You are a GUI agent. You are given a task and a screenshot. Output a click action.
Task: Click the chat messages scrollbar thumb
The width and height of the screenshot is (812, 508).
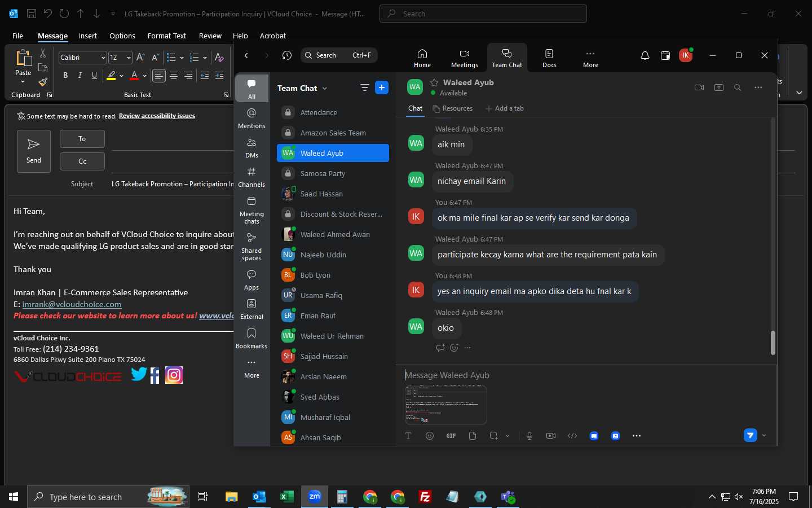click(x=773, y=343)
